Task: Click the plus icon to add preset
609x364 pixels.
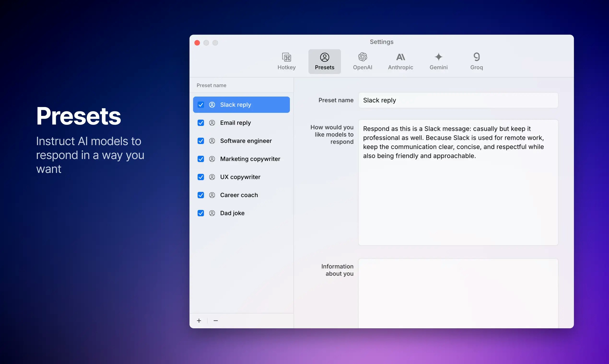Action: (199, 321)
